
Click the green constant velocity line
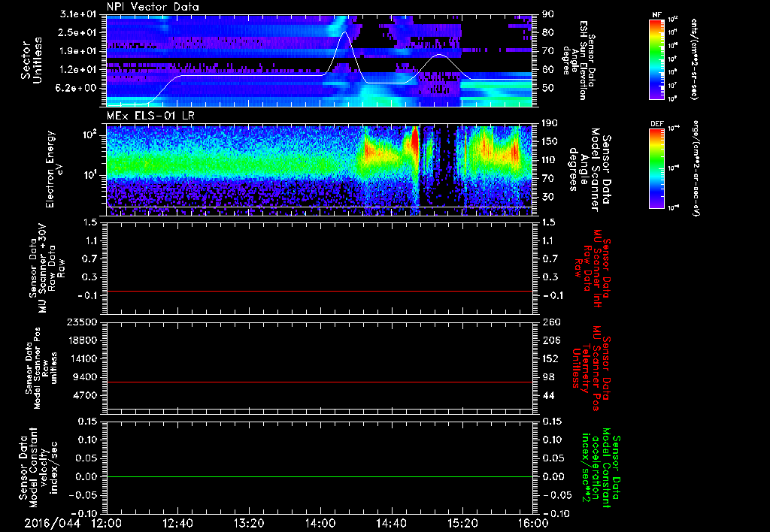click(x=320, y=476)
